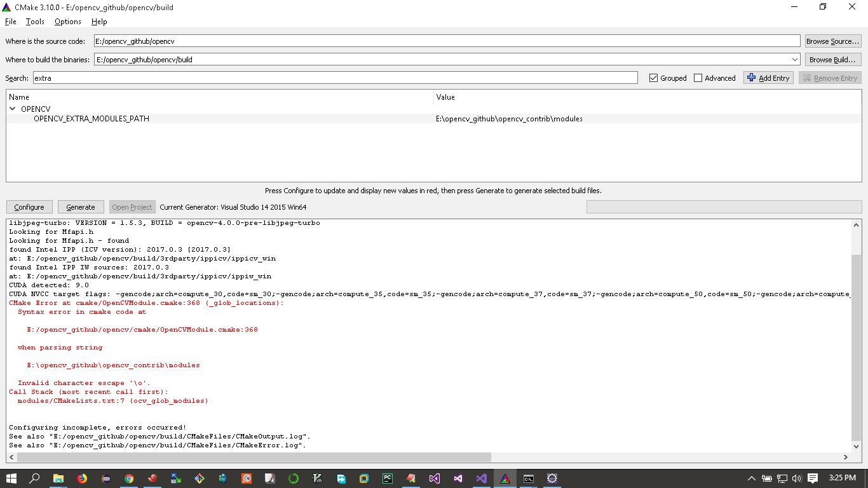Viewport: 868px width, 488px height.
Task: Open Command Prompt taskbar icon
Action: click(x=528, y=478)
